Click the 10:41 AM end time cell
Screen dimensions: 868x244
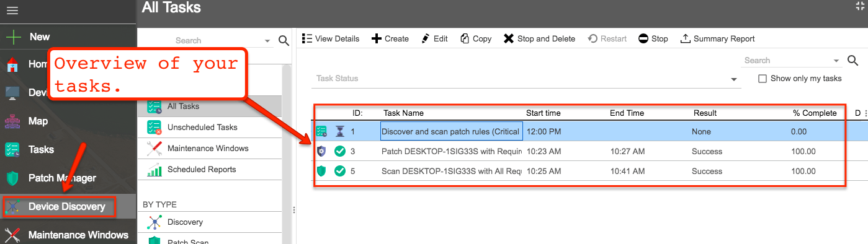(x=627, y=171)
